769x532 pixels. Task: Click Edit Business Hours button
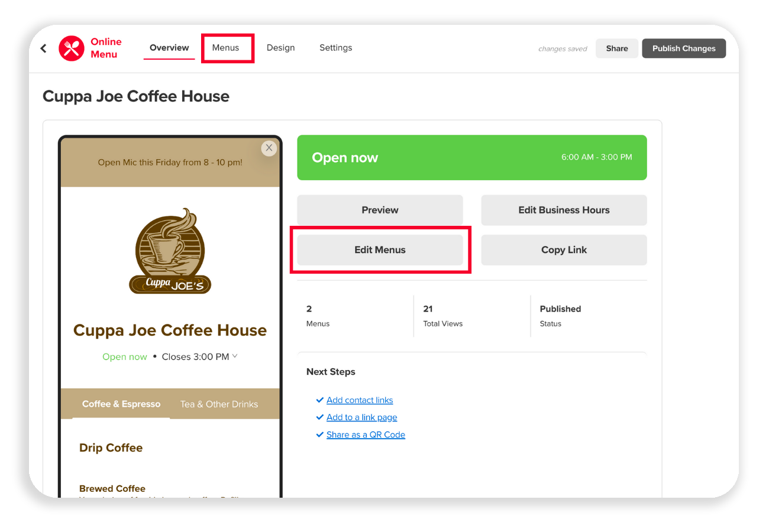(564, 210)
